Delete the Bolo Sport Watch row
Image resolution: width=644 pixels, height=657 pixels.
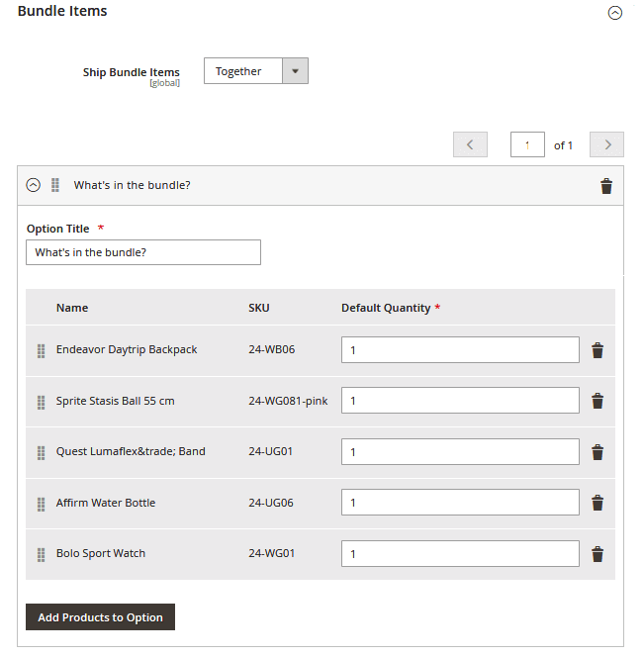(x=598, y=554)
